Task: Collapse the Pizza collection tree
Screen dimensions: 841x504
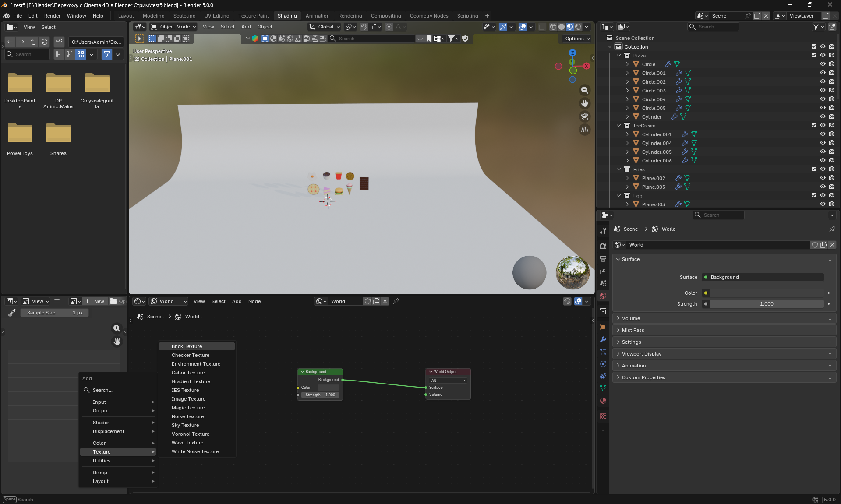Action: pos(618,56)
